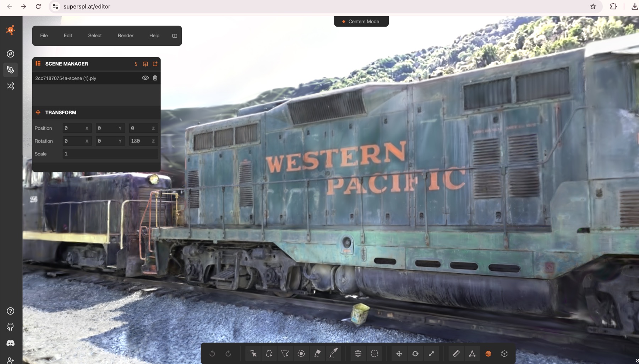Open the Discord icon in sidebar
This screenshot has height=364, width=639.
click(11, 343)
